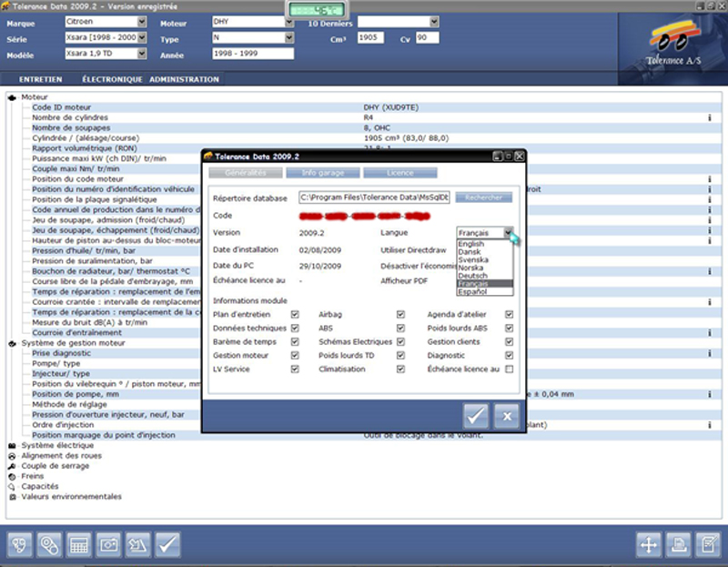This screenshot has width=728, height=567.
Task: Click the Répertoire database path field
Action: [374, 197]
